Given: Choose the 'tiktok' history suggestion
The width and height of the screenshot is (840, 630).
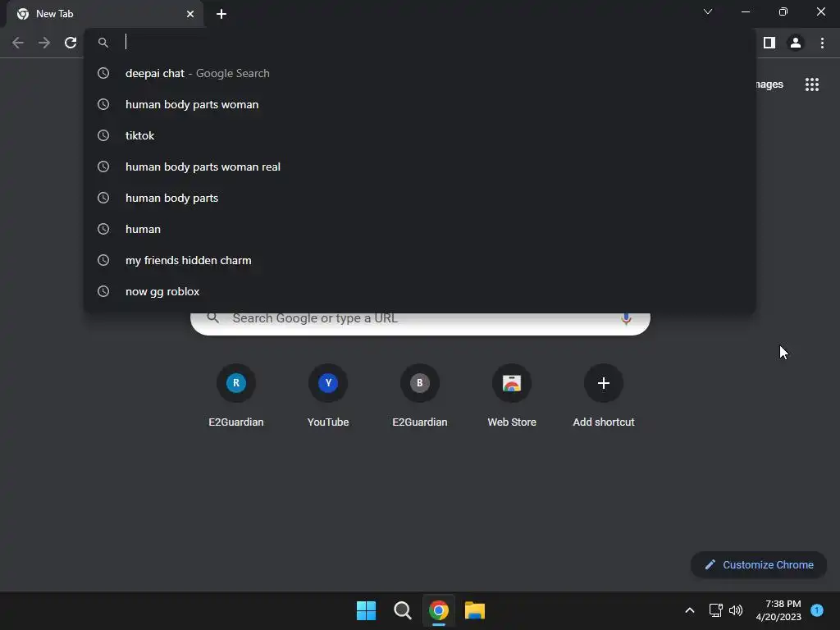Looking at the screenshot, I should coord(420,135).
